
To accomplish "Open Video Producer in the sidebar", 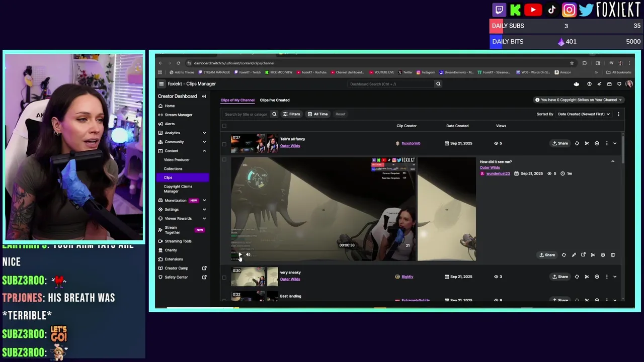I will click(x=177, y=160).
